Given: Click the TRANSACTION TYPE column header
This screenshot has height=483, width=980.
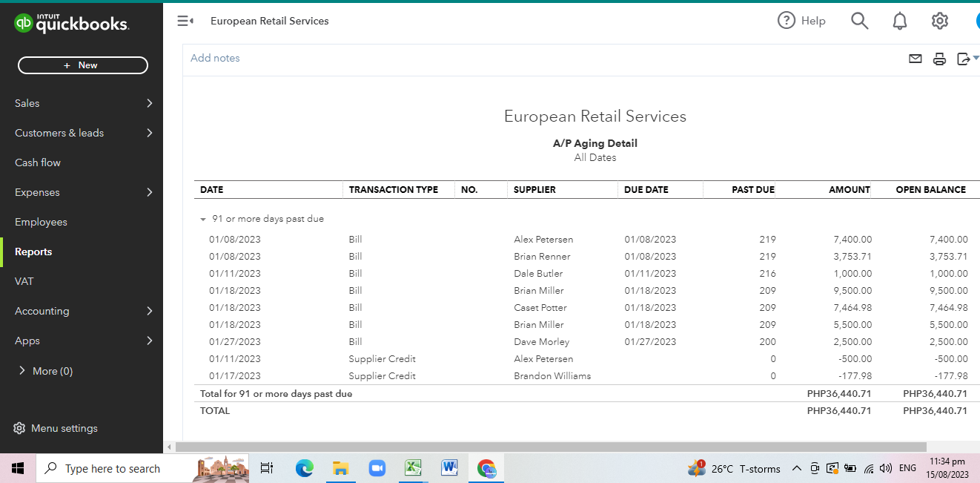Looking at the screenshot, I should (x=394, y=190).
